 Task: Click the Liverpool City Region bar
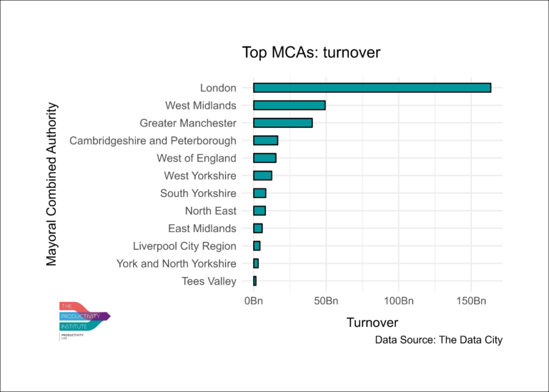click(257, 246)
